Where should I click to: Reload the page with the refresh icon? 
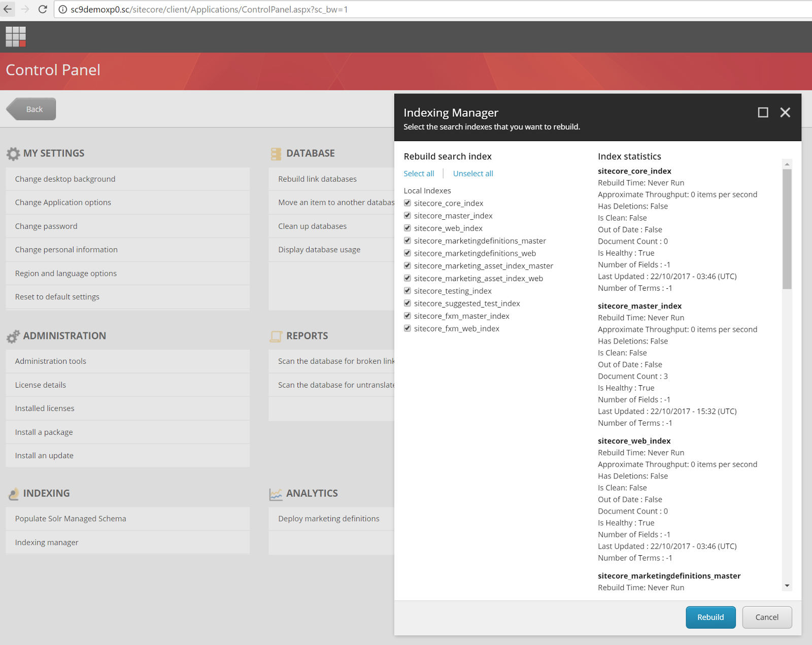click(x=43, y=9)
